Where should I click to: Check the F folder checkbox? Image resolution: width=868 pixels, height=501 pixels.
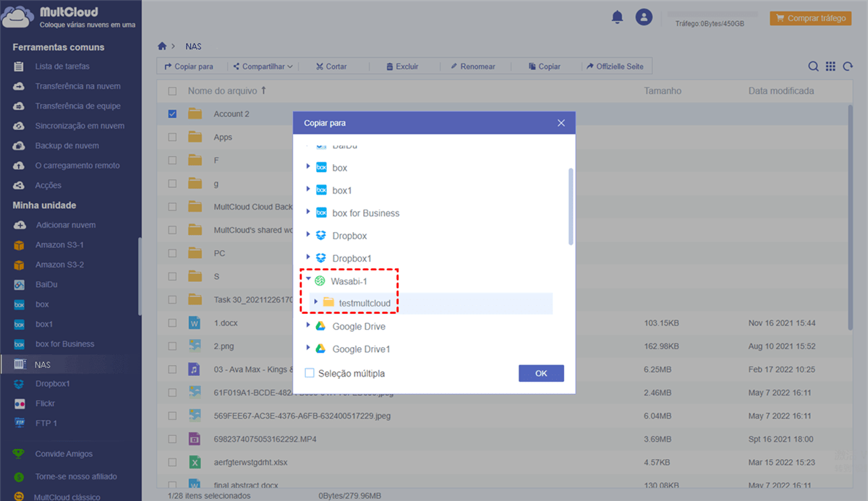click(172, 160)
